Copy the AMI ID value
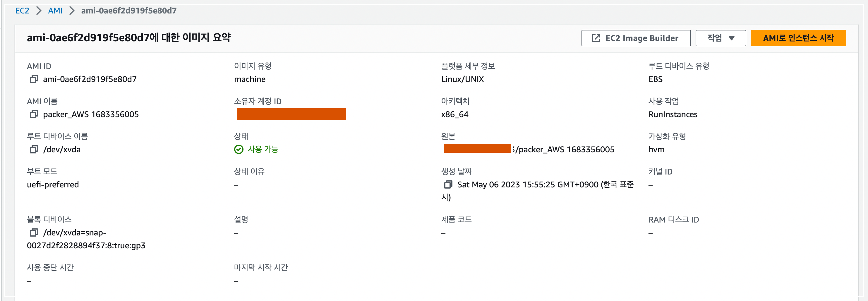 [x=34, y=79]
